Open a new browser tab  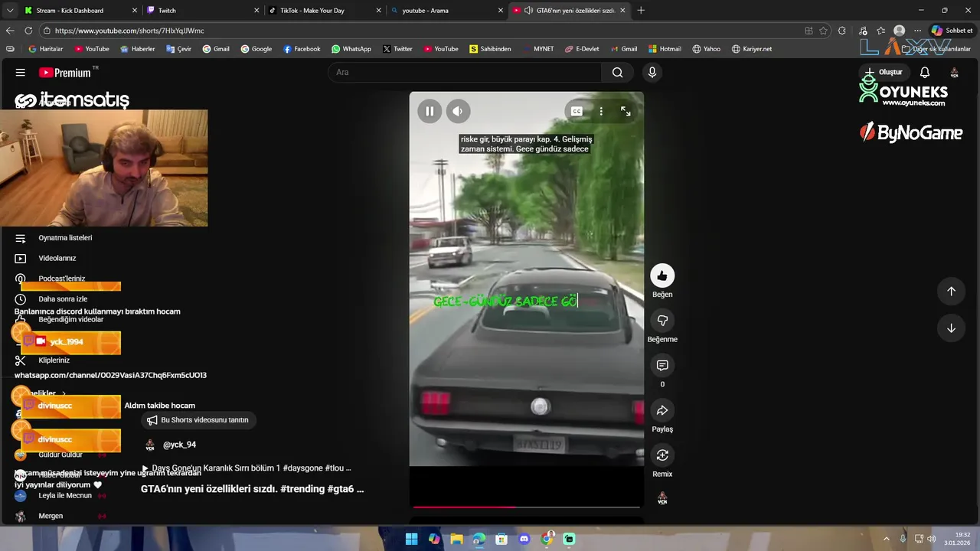(x=641, y=10)
